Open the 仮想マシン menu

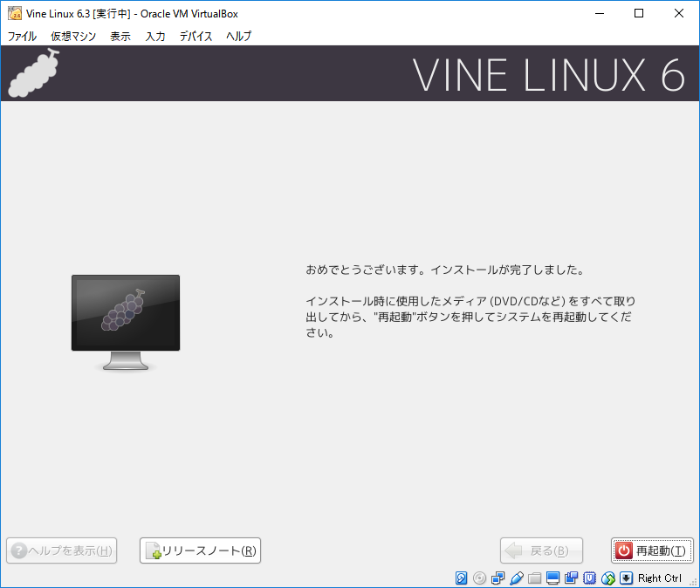coord(73,37)
